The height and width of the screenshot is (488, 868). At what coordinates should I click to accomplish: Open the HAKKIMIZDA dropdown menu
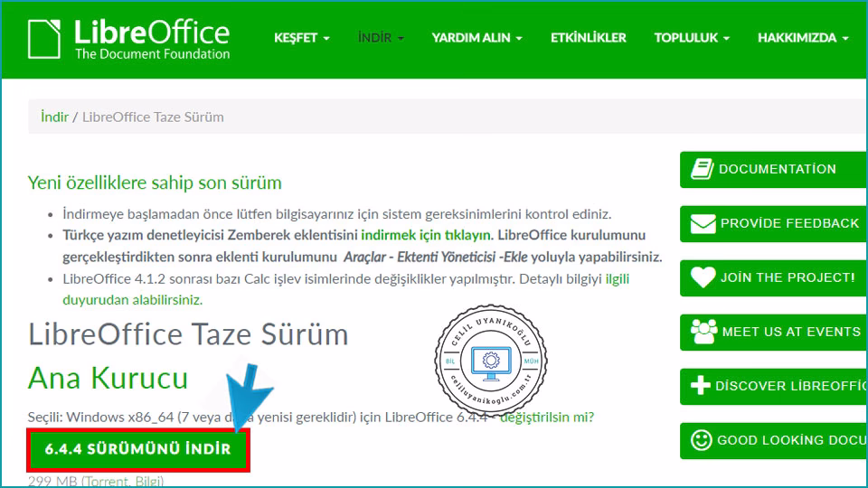(803, 38)
